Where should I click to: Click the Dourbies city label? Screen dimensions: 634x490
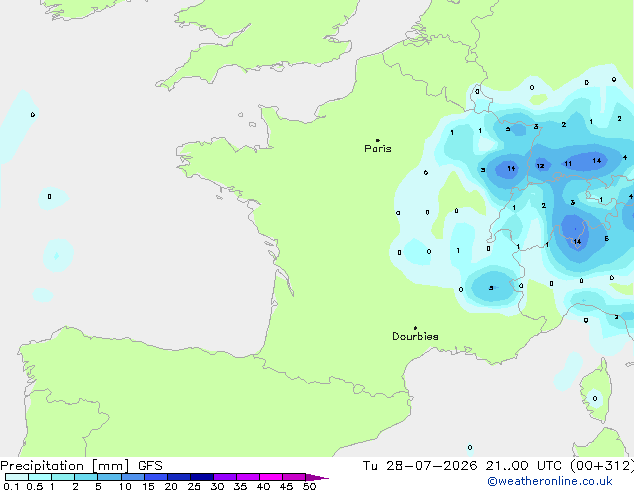point(415,336)
